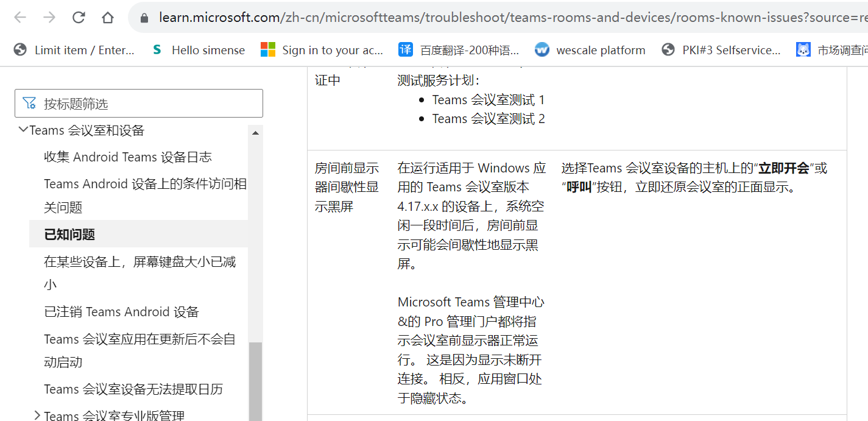Open '已注销 Teams Android 设备' article
868x421 pixels.
(x=122, y=312)
